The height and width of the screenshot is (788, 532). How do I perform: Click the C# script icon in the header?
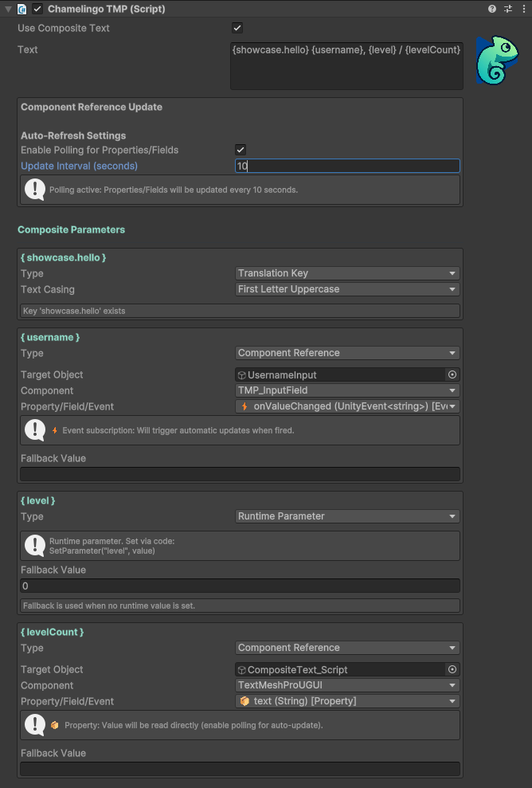pyautogui.click(x=22, y=9)
